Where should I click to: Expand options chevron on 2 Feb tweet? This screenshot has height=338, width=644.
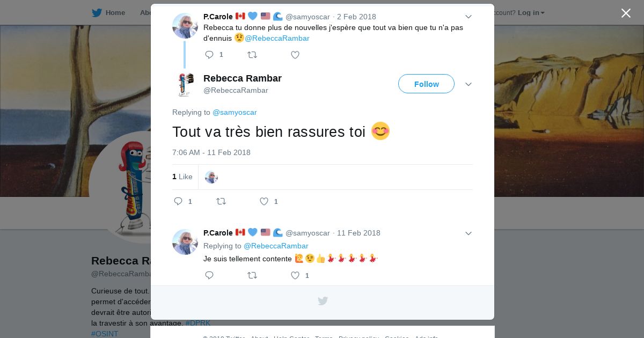click(x=469, y=17)
